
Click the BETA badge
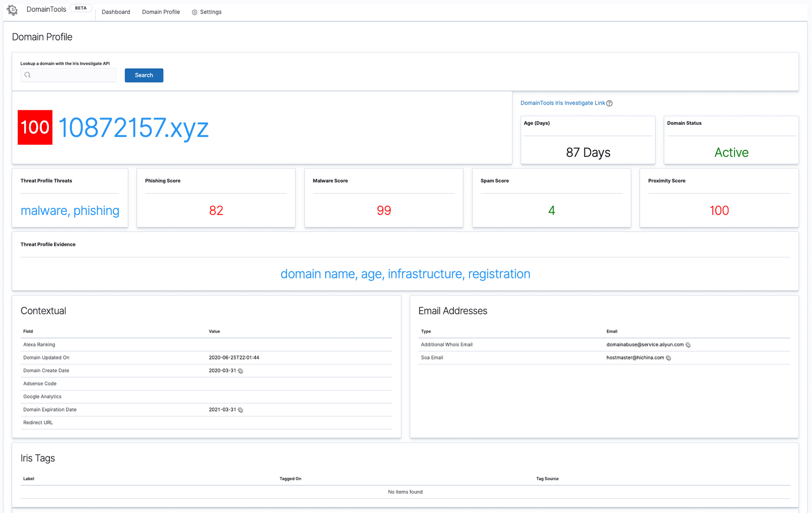pyautogui.click(x=81, y=8)
